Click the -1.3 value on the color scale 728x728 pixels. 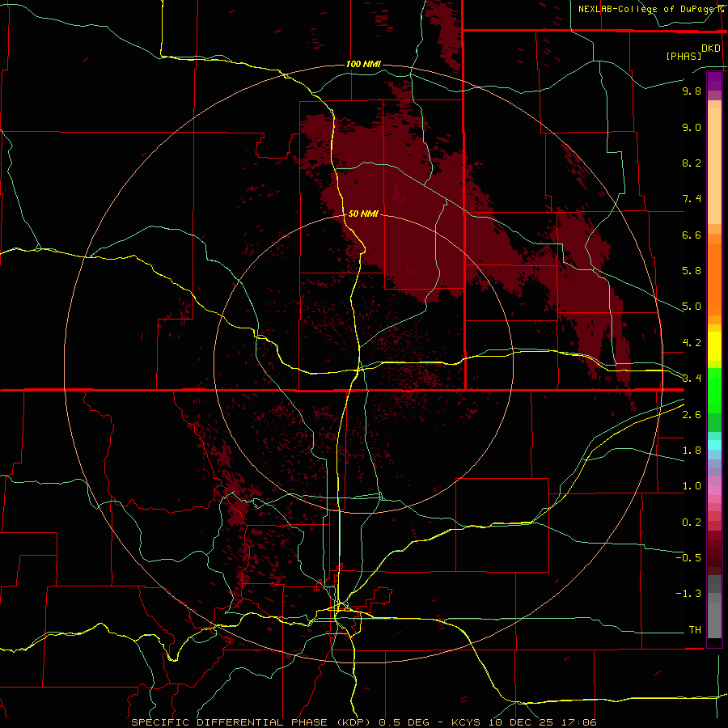click(688, 594)
